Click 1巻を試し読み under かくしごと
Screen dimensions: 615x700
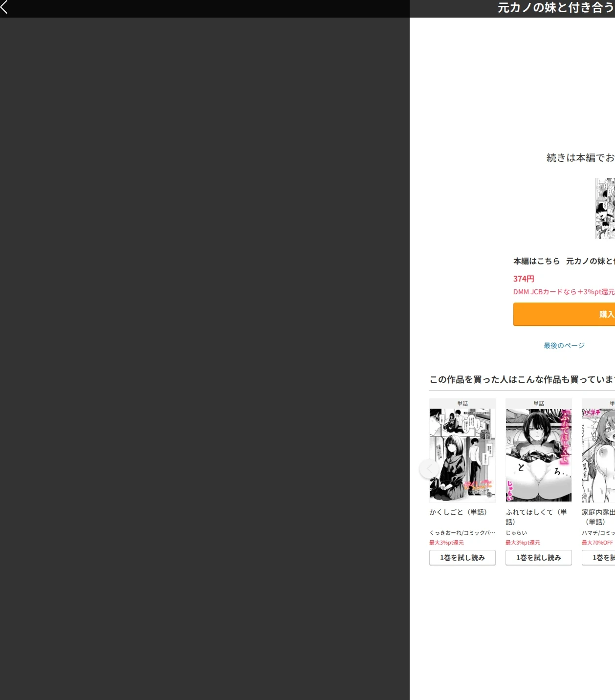462,558
